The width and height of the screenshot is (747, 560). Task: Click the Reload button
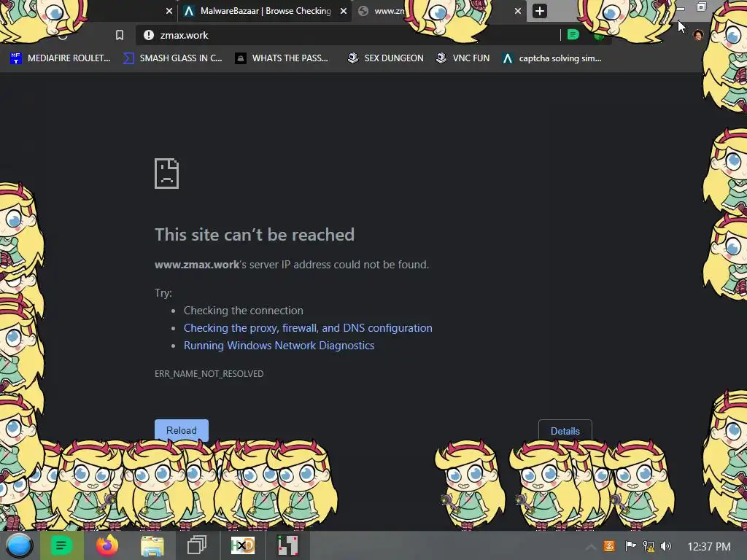182,430
